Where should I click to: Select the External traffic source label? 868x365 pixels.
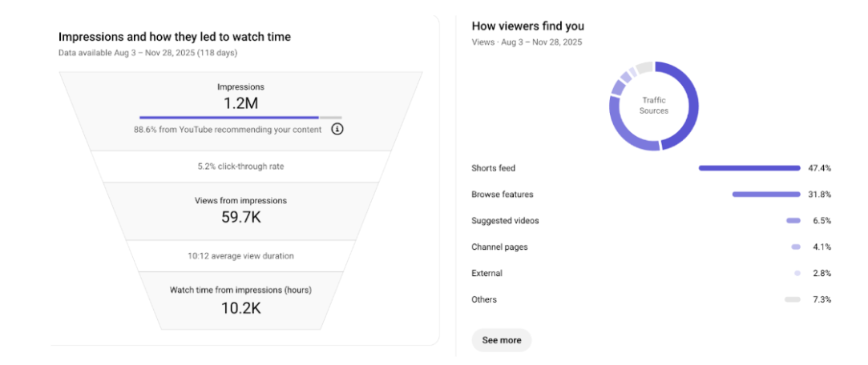pyautogui.click(x=487, y=274)
